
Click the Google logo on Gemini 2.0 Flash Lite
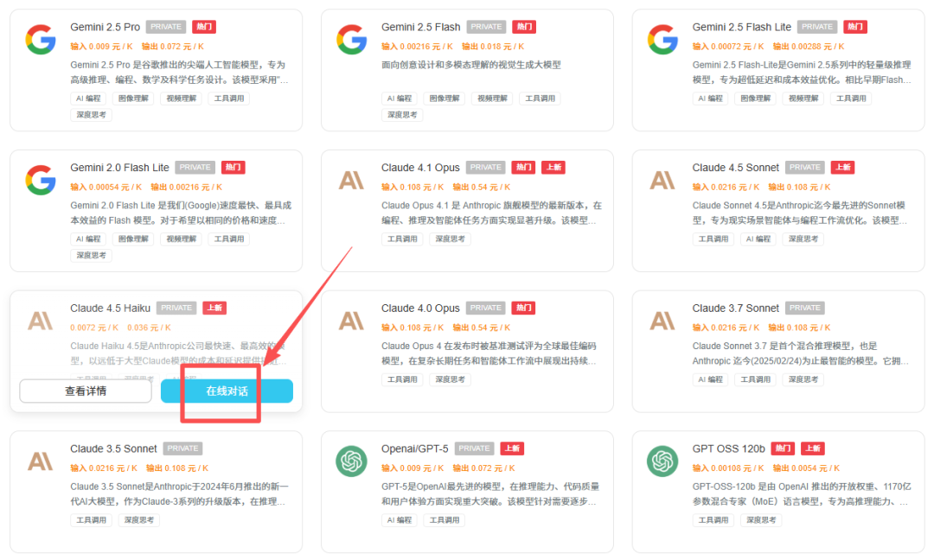click(x=40, y=180)
